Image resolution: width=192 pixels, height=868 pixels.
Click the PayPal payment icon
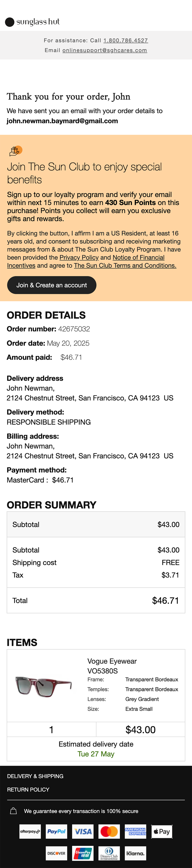[x=56, y=832]
